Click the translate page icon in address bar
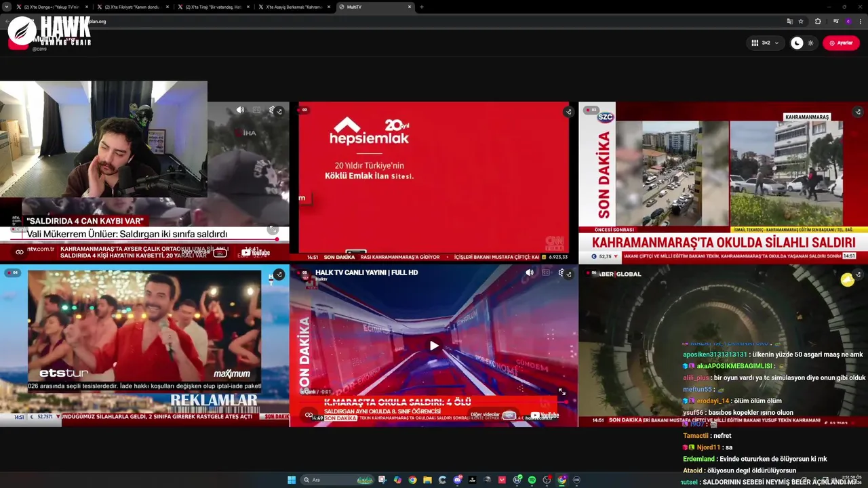Screen dimensions: 868x488 tap(789, 21)
